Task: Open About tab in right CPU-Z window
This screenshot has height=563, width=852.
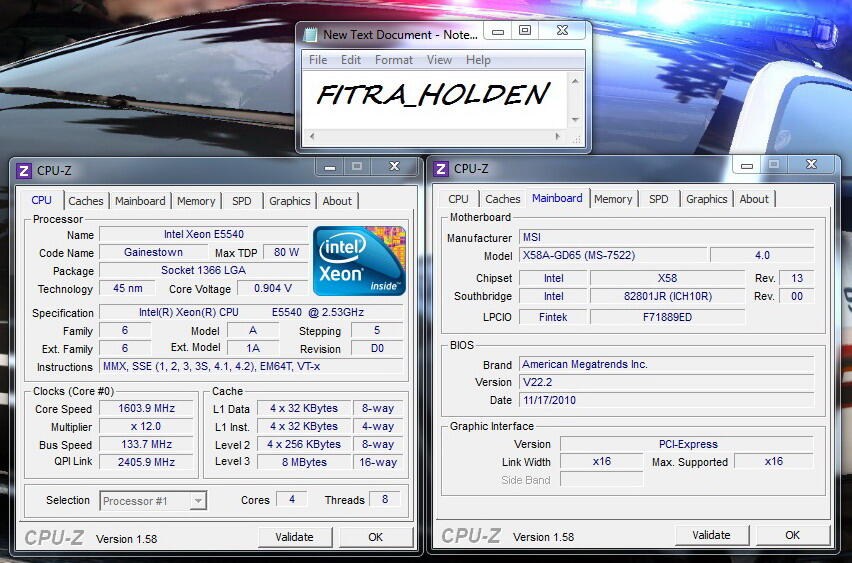Action: click(754, 199)
